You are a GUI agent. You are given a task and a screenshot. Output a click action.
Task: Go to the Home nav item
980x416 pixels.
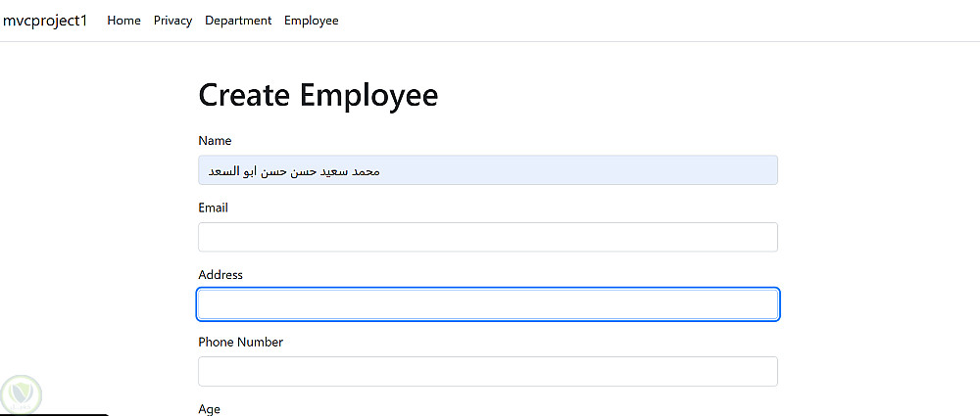coord(123,21)
